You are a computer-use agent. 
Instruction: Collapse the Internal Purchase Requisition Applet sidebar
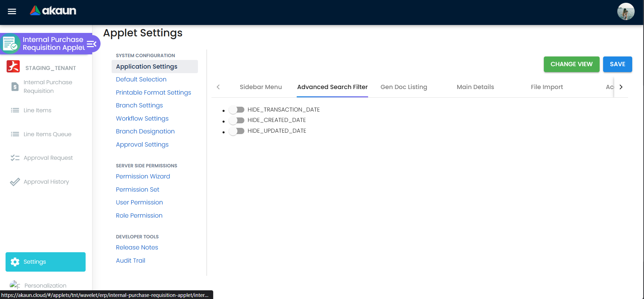point(92,44)
